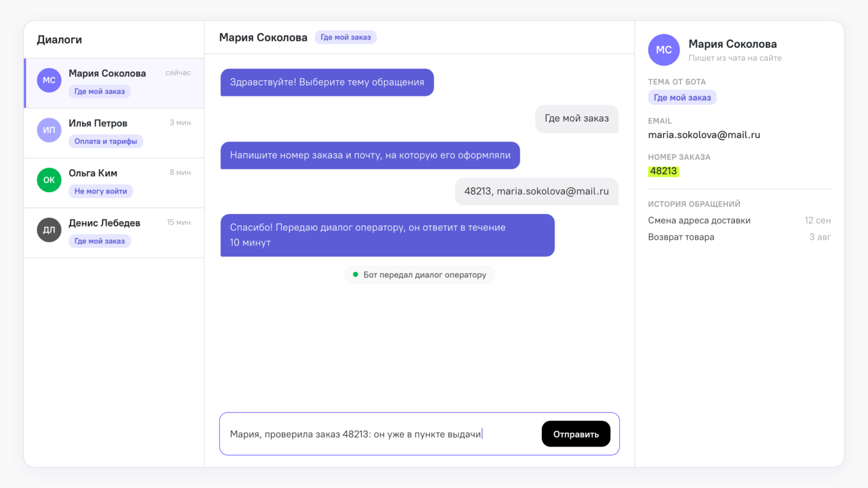Screen dimensions: 868x488
Task: Click the 'Email' field label
Action: coord(660,121)
